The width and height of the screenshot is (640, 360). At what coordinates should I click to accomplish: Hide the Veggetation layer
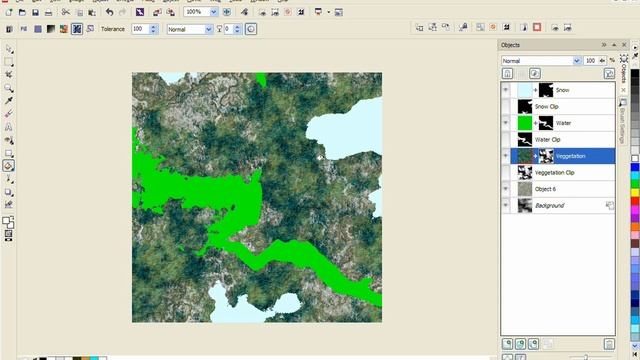(506, 156)
